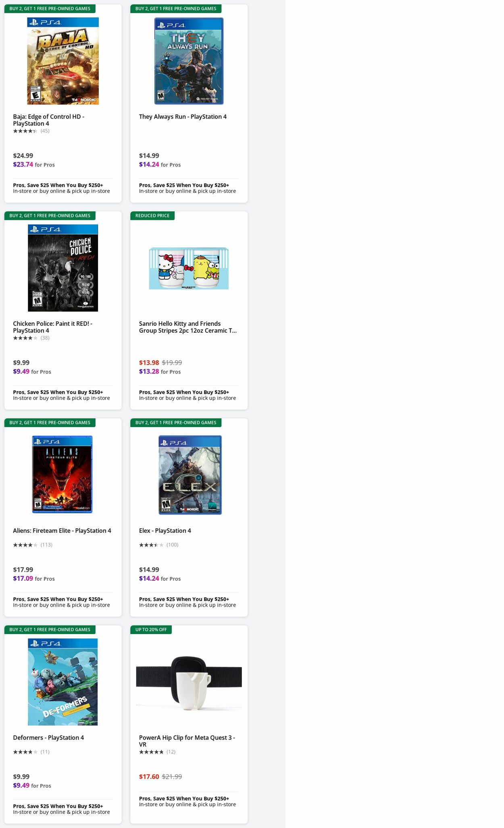Screen dimensions: 504x828
Task: Click $13.98 sale price on Sanrio mugs
Action: click(x=149, y=363)
